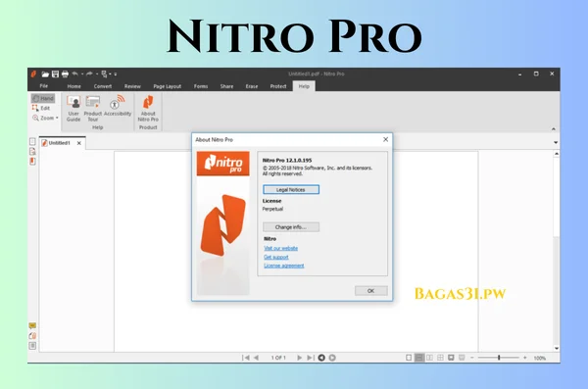Open Accessibility options
This screenshot has width=588, height=389.
[118, 106]
